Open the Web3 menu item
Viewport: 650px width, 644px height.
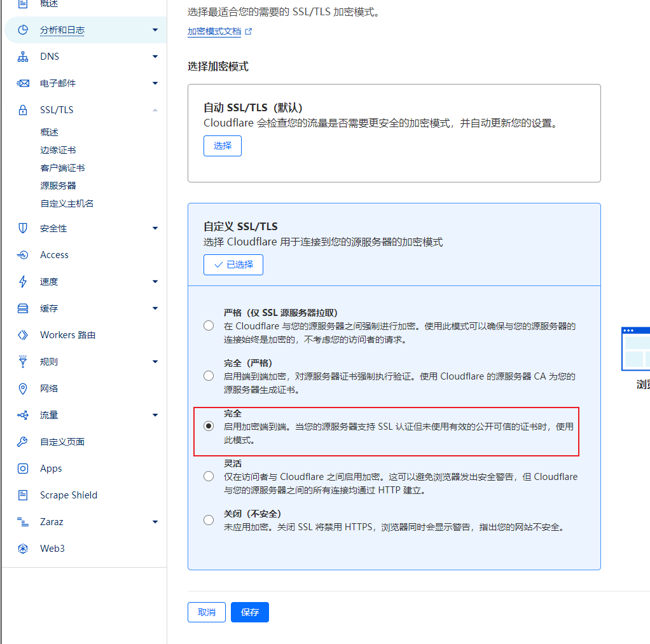[x=52, y=548]
